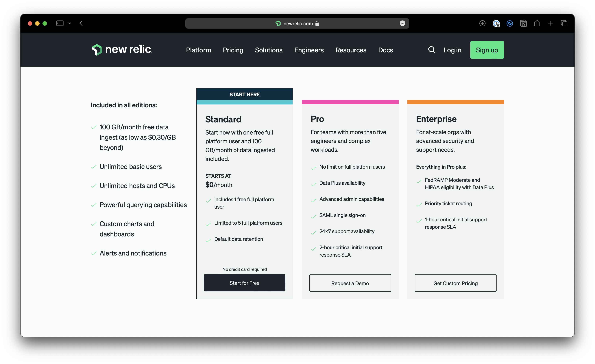Click the Notion extension icon
Viewport: 595px width, 364px height.
(523, 23)
